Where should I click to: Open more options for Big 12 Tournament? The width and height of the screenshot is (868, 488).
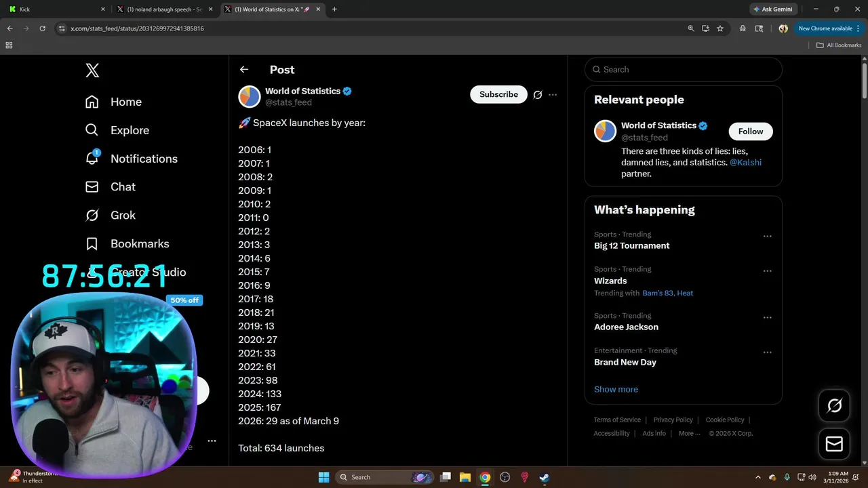(768, 236)
